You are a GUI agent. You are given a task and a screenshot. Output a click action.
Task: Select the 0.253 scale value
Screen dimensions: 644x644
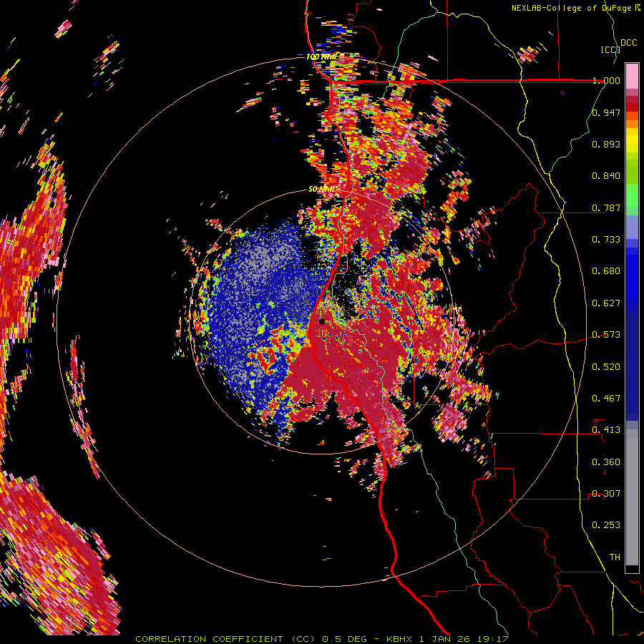(x=606, y=525)
